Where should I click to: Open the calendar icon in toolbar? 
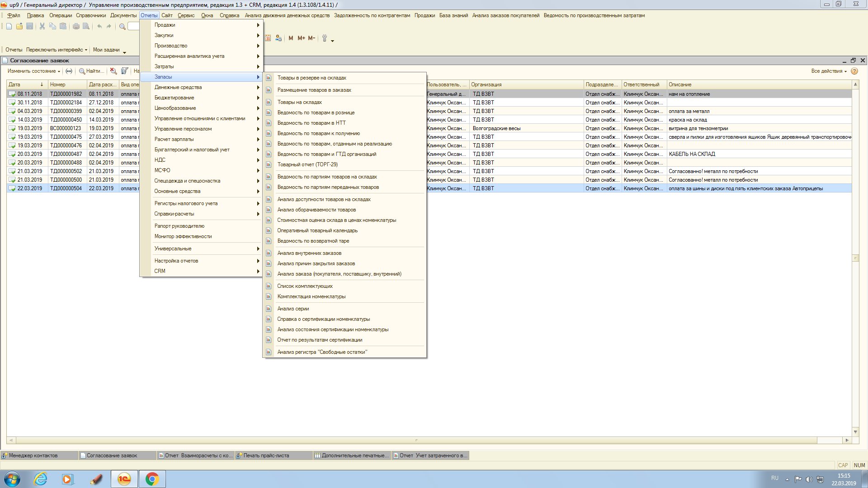[268, 38]
